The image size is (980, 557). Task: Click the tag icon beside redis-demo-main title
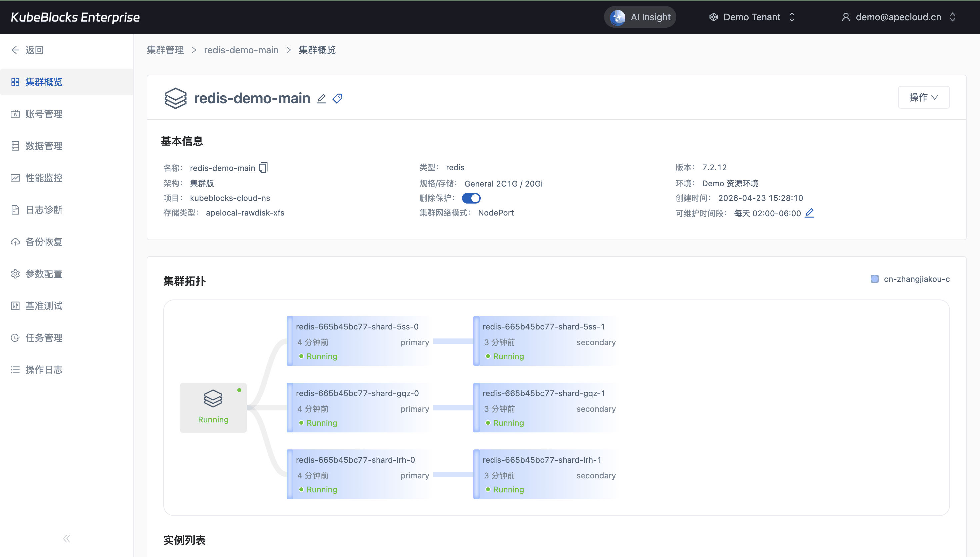(338, 99)
